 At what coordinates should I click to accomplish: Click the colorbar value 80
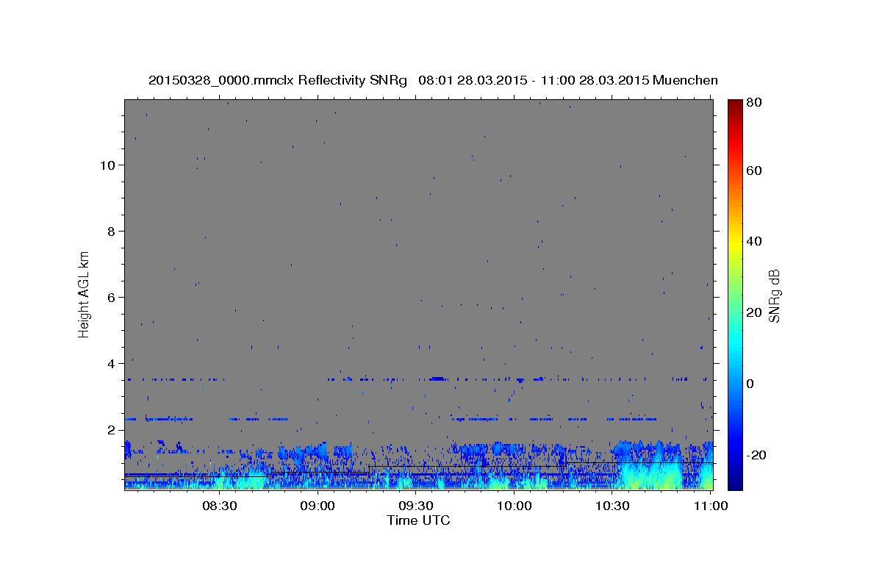pos(753,102)
